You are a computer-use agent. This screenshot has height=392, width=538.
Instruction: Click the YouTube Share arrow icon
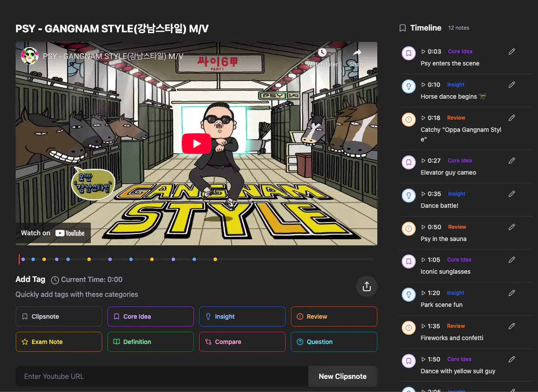click(357, 53)
